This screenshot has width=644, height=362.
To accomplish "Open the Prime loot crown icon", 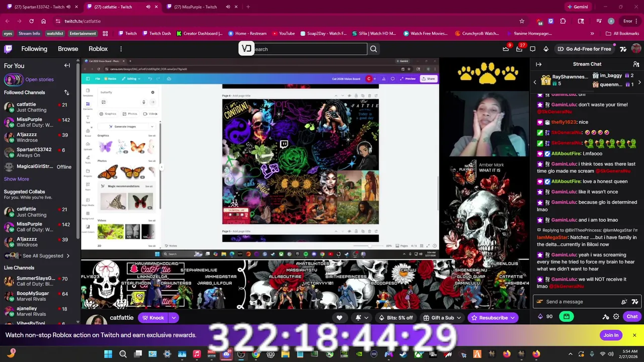I will point(506,49).
